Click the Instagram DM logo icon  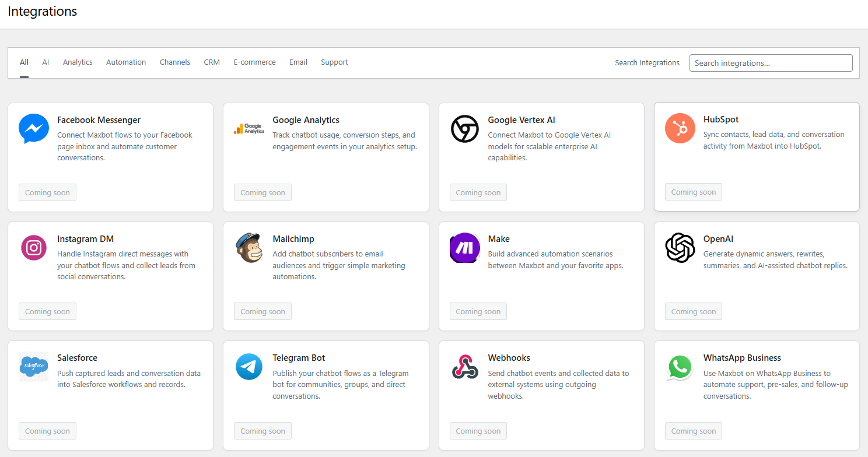(x=34, y=248)
